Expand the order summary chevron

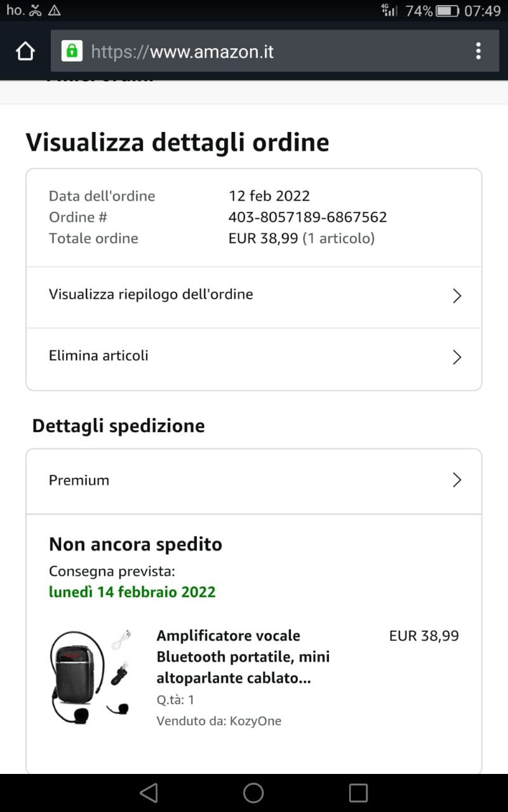457,296
